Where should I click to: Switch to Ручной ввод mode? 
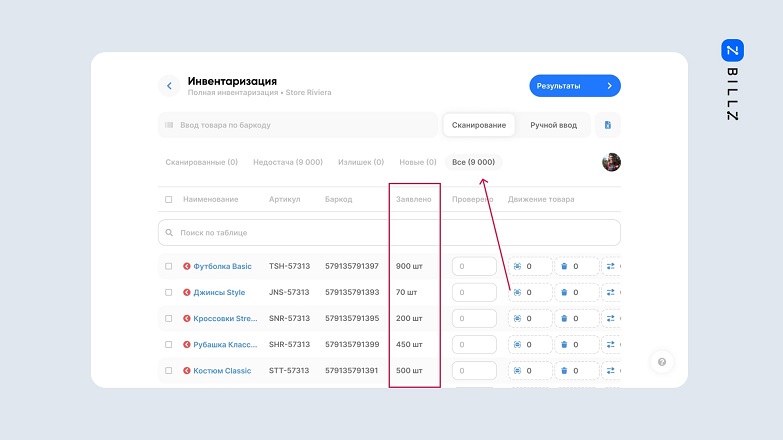click(553, 125)
